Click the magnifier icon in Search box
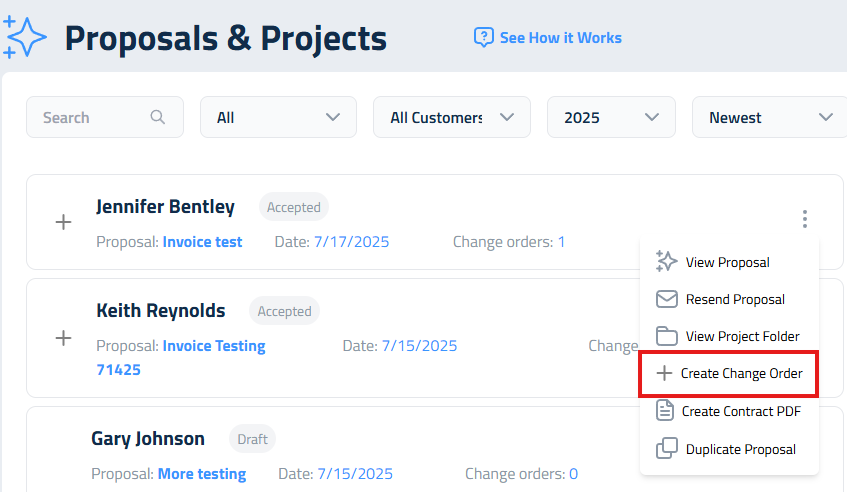Image resolution: width=847 pixels, height=492 pixels. [158, 117]
